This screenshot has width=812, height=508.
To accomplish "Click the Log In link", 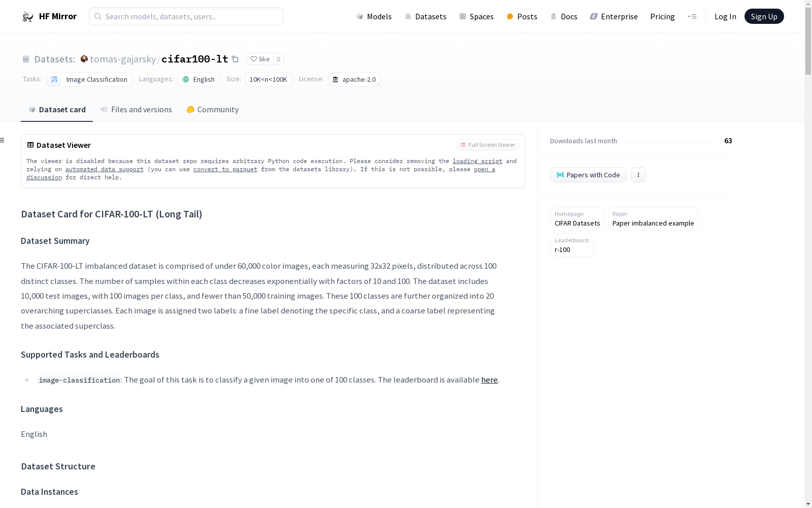I will pos(725,16).
